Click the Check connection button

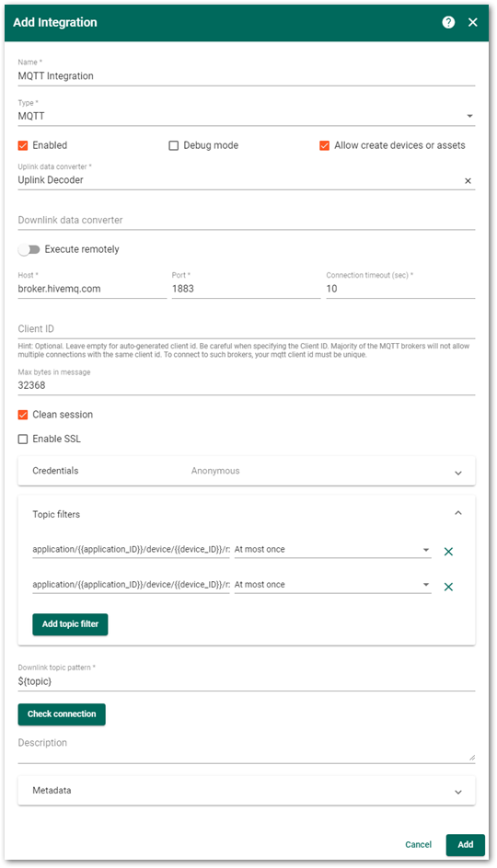pyautogui.click(x=62, y=714)
